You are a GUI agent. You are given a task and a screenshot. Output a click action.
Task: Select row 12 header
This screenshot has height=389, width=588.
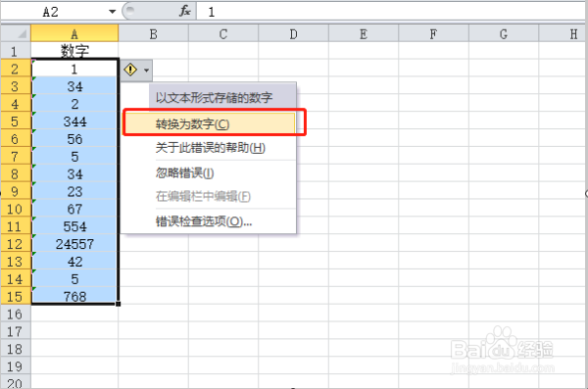[x=16, y=244]
